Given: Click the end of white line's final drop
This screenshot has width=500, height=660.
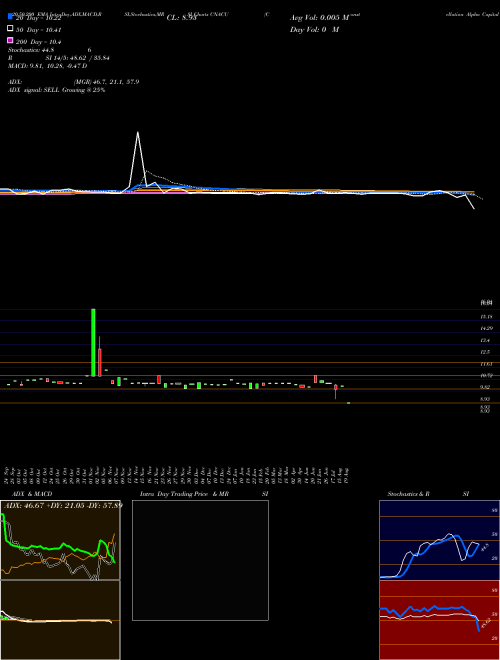Looking at the screenshot, I should point(474,208).
